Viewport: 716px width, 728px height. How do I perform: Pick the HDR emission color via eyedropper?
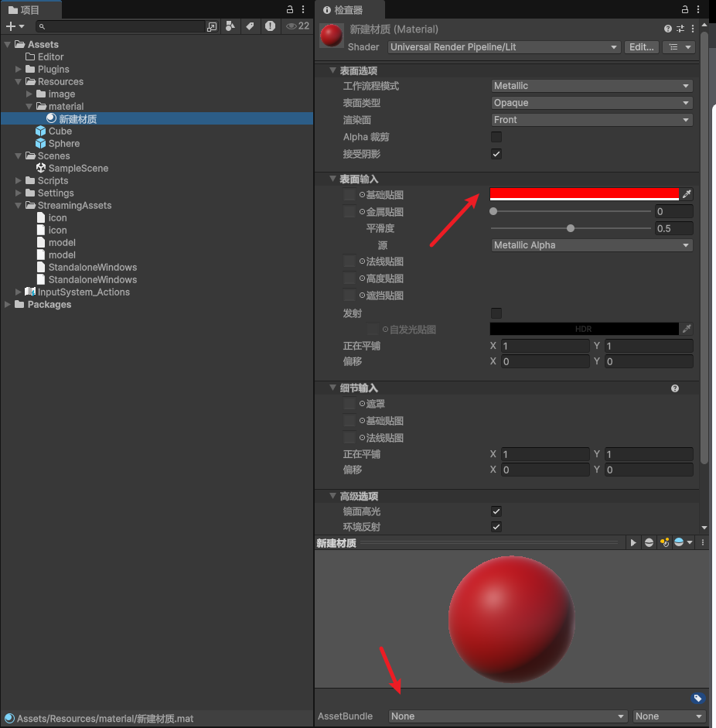[687, 328]
